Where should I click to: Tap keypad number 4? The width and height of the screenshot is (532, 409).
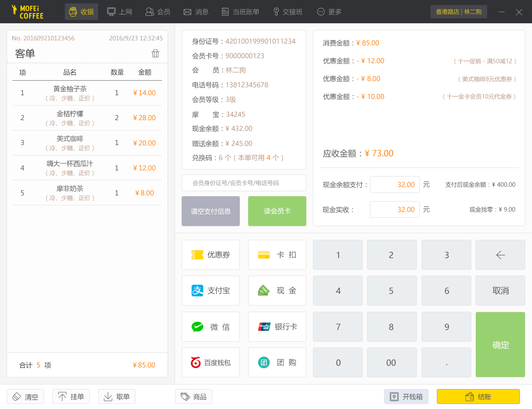point(338,291)
